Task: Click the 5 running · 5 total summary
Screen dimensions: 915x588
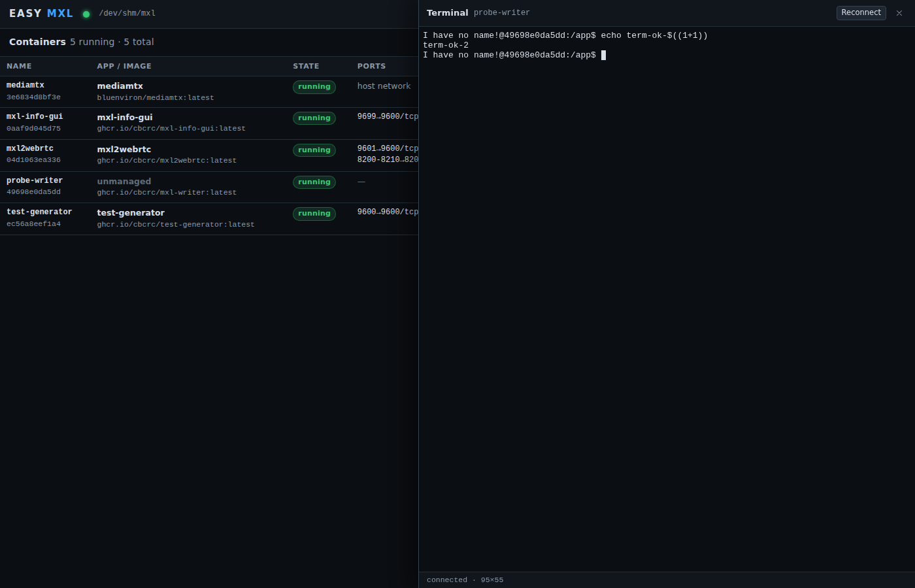Action: pyautogui.click(x=112, y=42)
